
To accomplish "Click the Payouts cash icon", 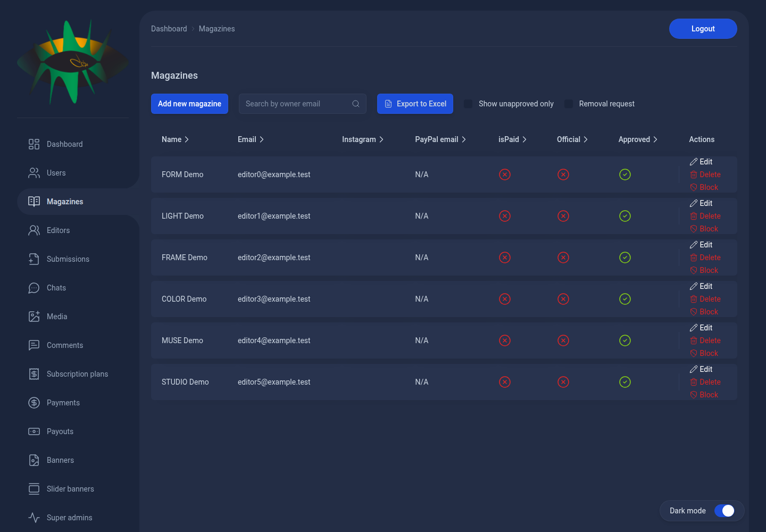I will (34, 431).
